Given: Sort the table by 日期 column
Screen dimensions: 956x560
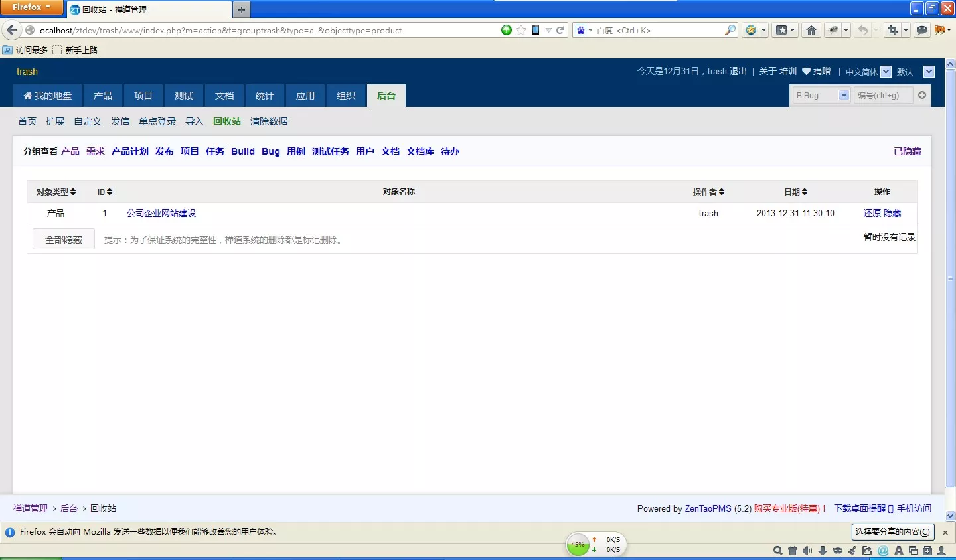Looking at the screenshot, I should [x=795, y=192].
